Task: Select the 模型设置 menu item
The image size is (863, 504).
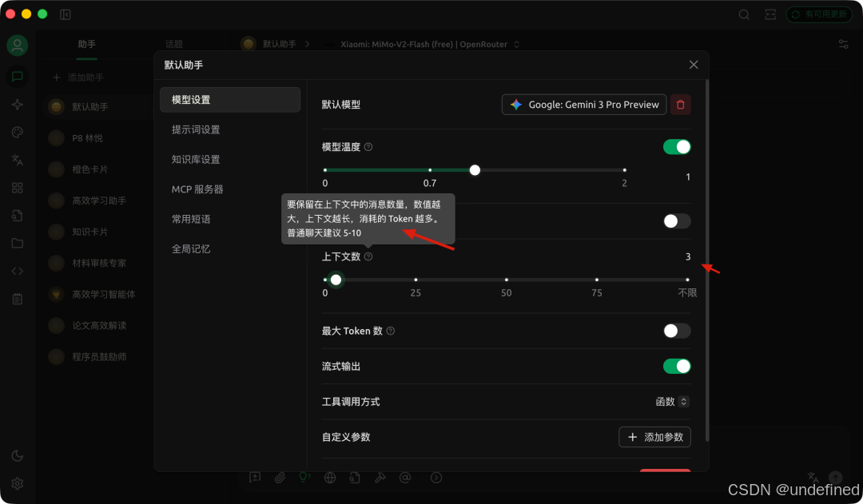Action: [230, 100]
